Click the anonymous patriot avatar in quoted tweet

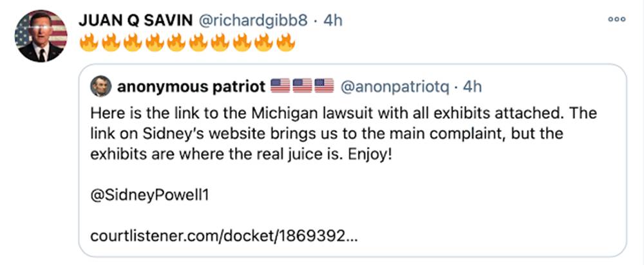pyautogui.click(x=101, y=86)
